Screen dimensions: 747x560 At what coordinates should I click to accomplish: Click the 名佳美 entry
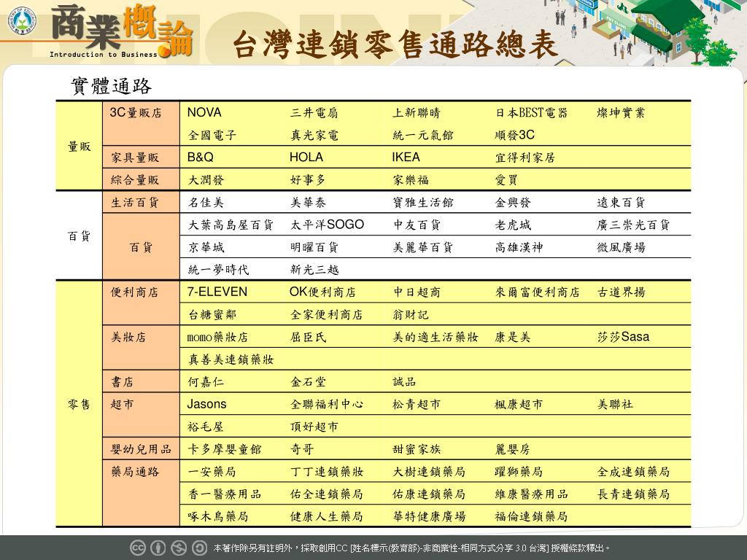click(206, 203)
